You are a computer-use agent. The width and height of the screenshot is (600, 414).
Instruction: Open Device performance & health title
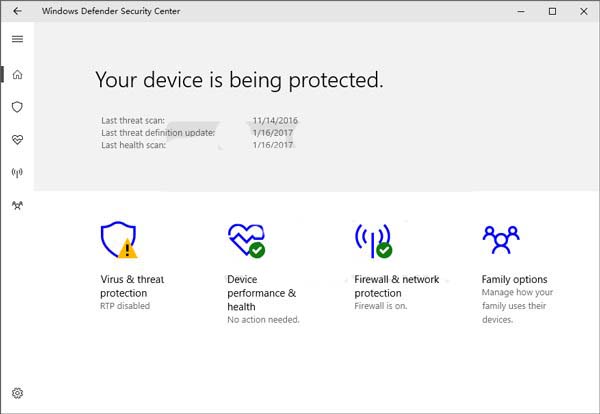(261, 293)
